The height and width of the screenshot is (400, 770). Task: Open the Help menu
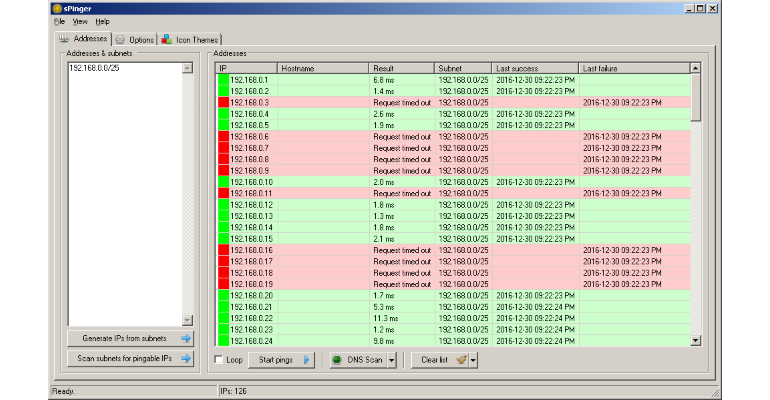point(102,22)
